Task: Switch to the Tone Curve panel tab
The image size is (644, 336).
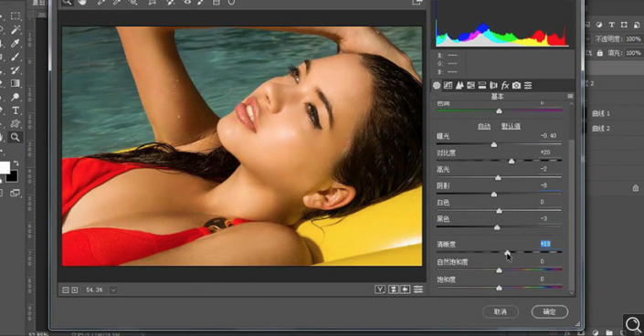Action: pyautogui.click(x=449, y=86)
